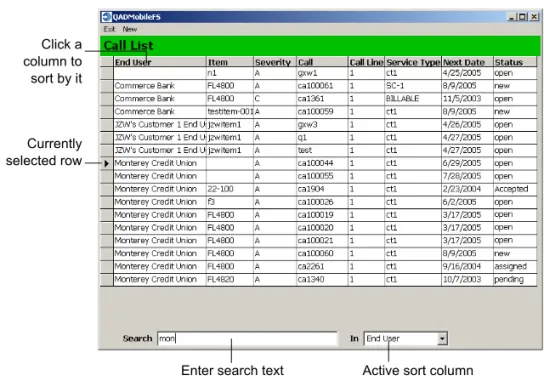Click End User cell for call ca1904
Viewport: 544px width, 381px height.
point(160,189)
